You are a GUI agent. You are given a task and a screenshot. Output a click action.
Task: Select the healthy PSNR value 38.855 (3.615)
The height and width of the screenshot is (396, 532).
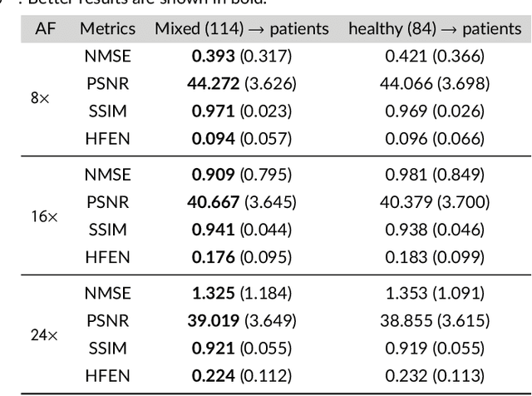435,320
